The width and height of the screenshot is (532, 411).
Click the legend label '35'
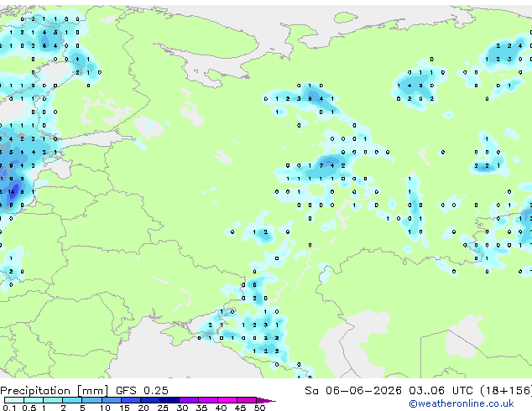(201, 408)
